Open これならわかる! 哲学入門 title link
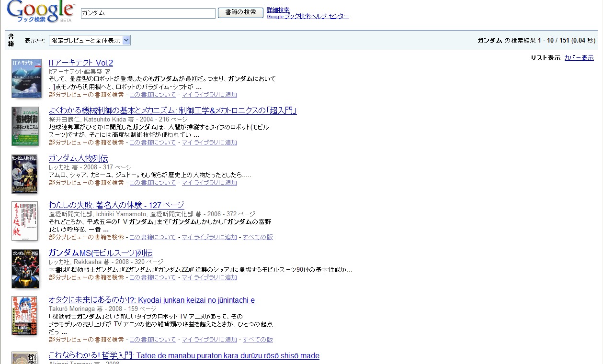This screenshot has width=603, height=364. [x=184, y=356]
